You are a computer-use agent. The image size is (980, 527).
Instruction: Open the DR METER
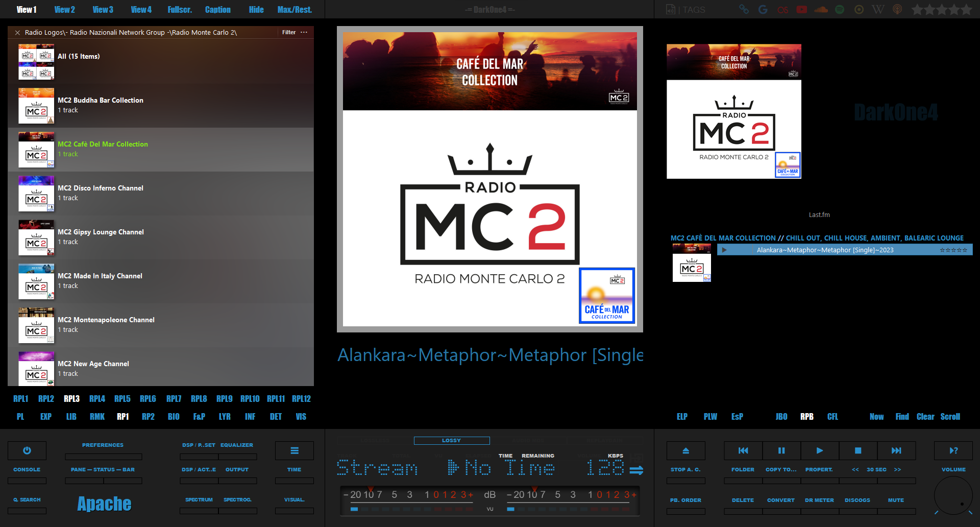click(x=819, y=500)
